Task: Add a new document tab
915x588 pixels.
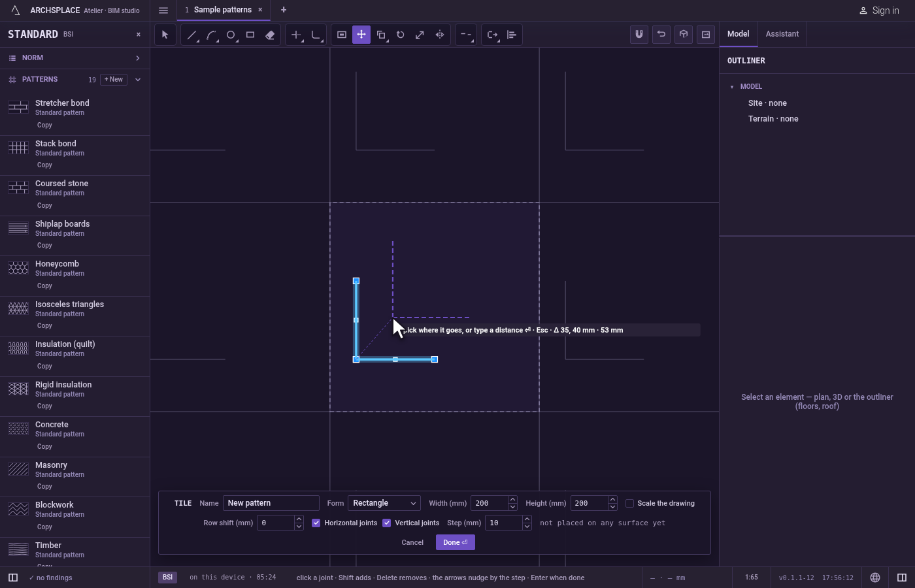Action: 284,10
